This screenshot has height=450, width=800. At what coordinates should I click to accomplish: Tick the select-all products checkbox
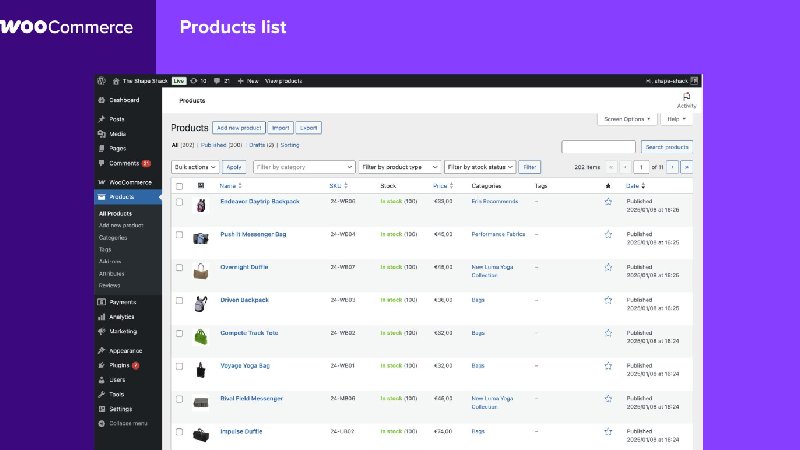point(179,186)
